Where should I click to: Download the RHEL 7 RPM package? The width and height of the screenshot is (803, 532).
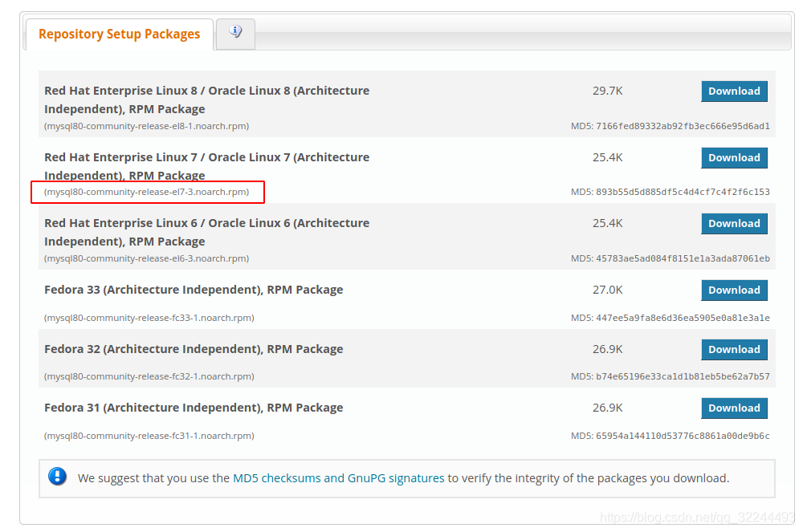(x=734, y=157)
